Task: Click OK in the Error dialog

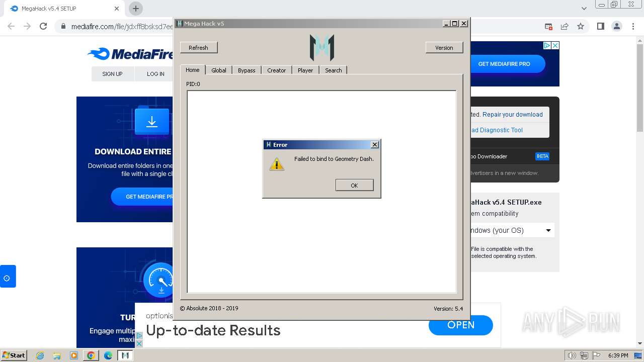Action: click(x=354, y=185)
